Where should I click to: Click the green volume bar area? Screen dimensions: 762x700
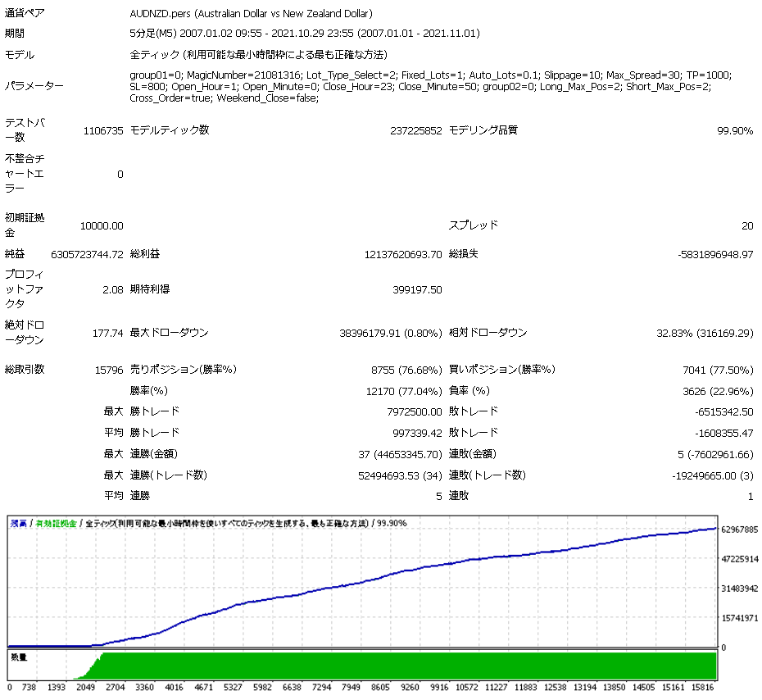coord(408,666)
